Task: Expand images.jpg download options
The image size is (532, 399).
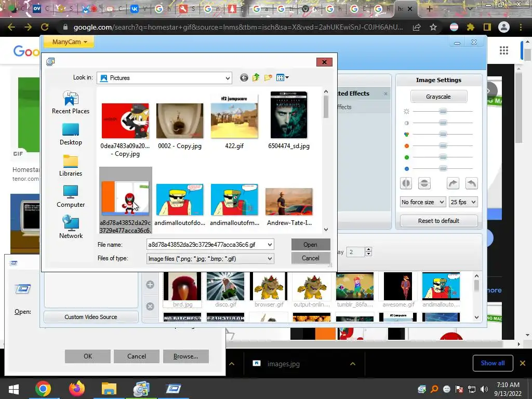Action: coord(353,364)
